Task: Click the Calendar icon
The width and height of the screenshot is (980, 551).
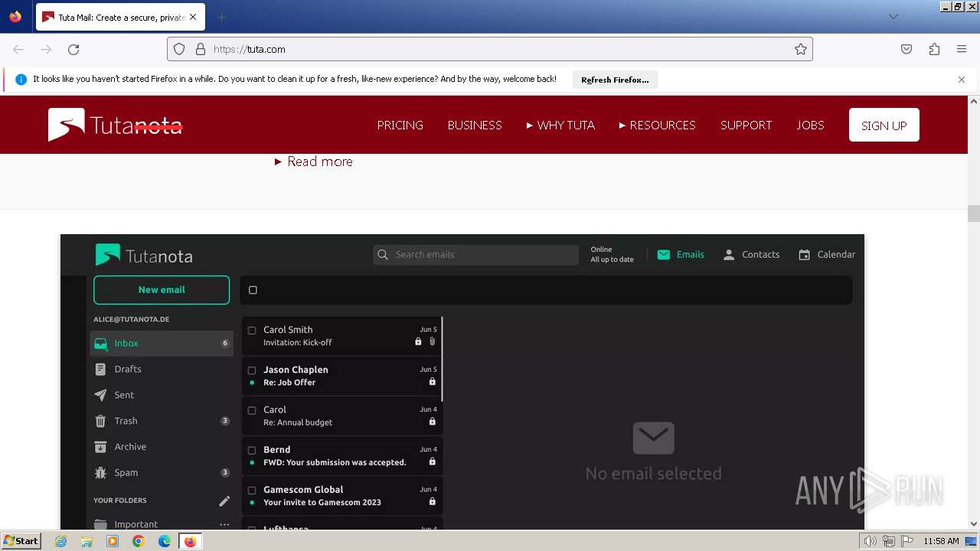Action: (x=804, y=255)
